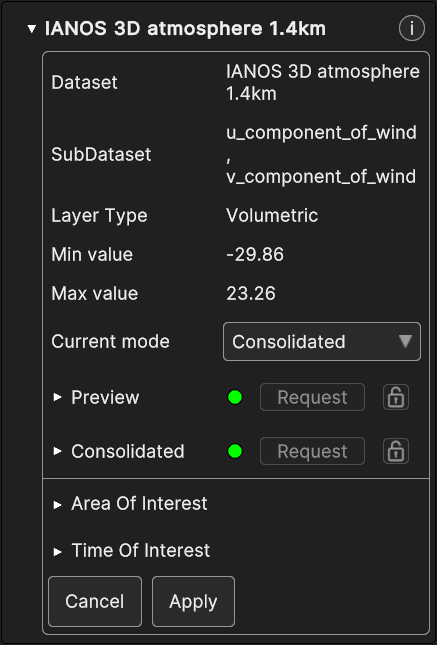The height and width of the screenshot is (645, 437).
Task: Expand the Consolidated section arrow
Action: tap(58, 451)
